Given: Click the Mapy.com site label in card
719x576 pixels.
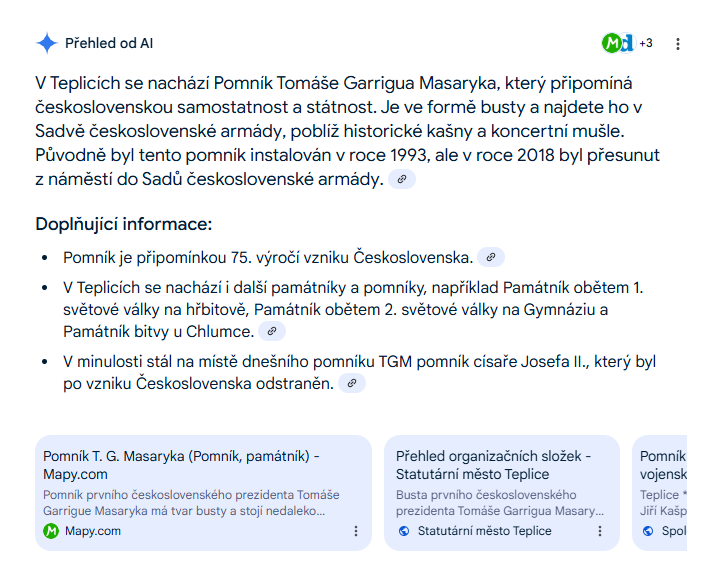Looking at the screenshot, I should coord(93,531).
